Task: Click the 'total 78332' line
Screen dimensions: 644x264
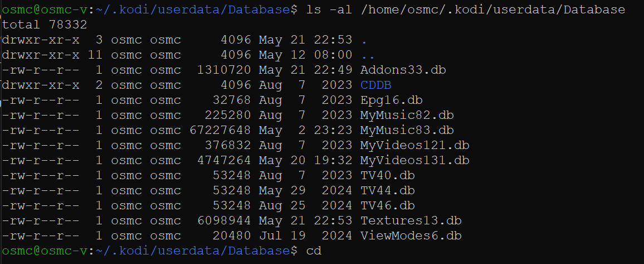Action: point(45,25)
